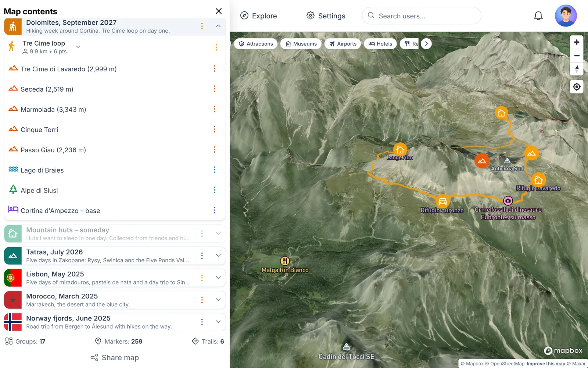
Task: Expand Mountain huts – someday group
Action: click(x=218, y=233)
